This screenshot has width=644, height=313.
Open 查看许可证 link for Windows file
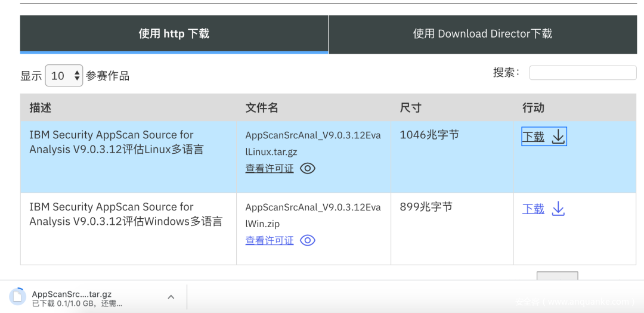(x=270, y=240)
